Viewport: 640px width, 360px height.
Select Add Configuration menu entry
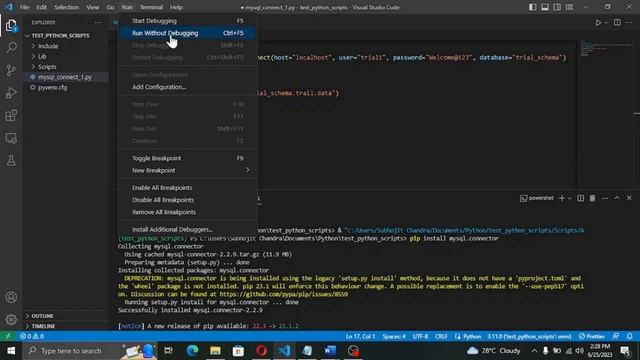[188, 87]
